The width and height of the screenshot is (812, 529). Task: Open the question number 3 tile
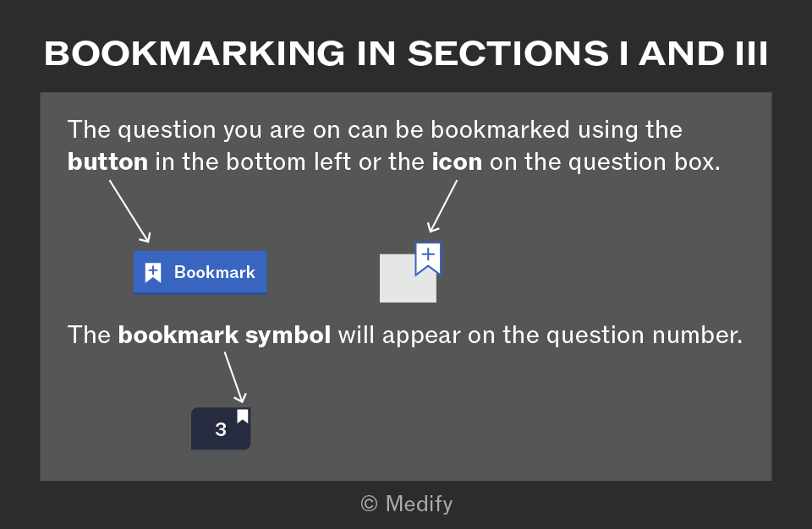coord(221,428)
